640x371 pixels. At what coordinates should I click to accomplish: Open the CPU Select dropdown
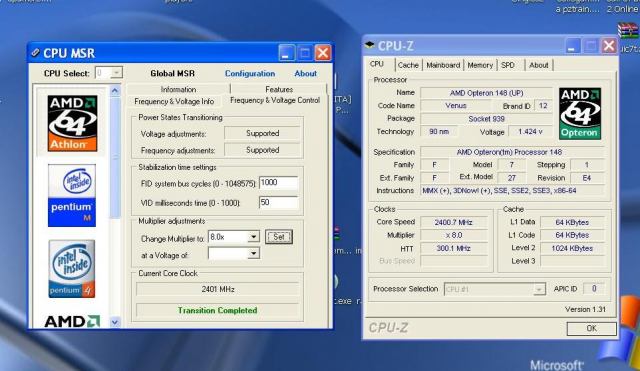[x=116, y=73]
